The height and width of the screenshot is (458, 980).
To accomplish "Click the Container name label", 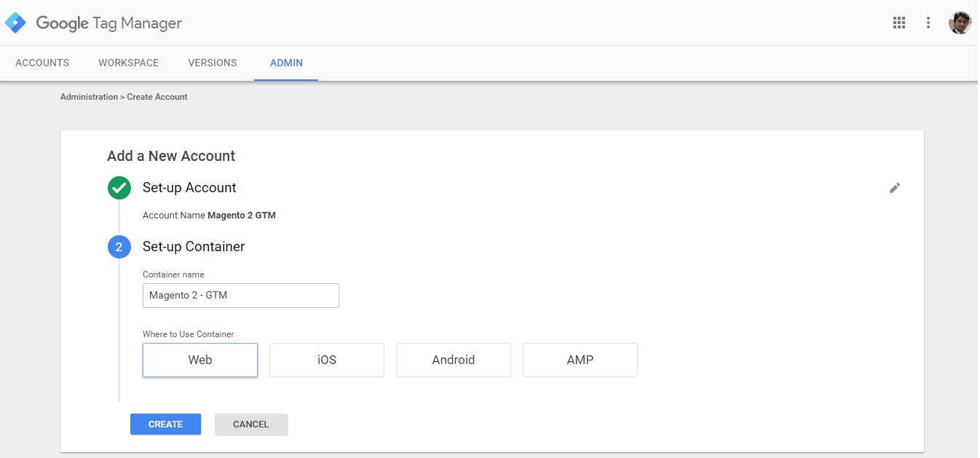I will coord(173,275).
